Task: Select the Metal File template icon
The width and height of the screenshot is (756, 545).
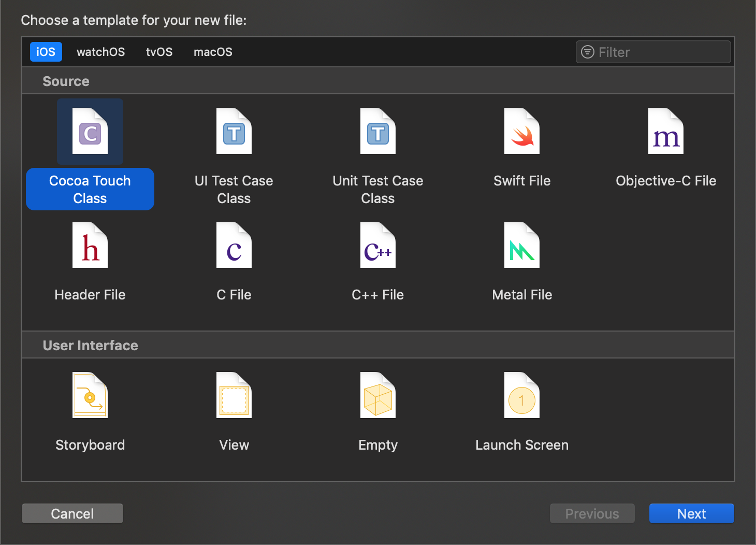Action: 522,246
